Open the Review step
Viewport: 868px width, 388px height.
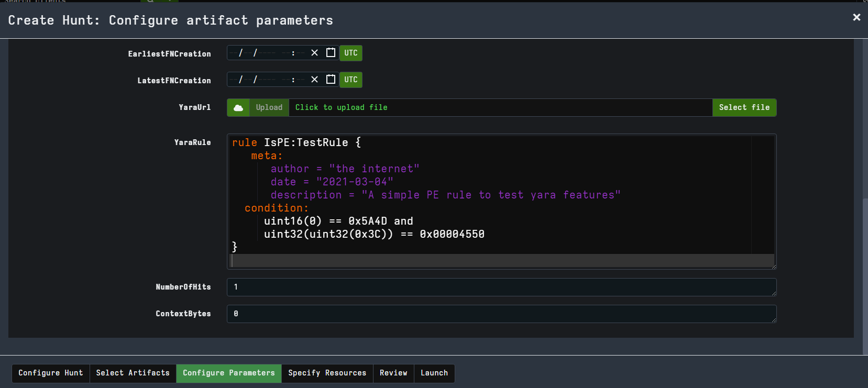click(393, 373)
